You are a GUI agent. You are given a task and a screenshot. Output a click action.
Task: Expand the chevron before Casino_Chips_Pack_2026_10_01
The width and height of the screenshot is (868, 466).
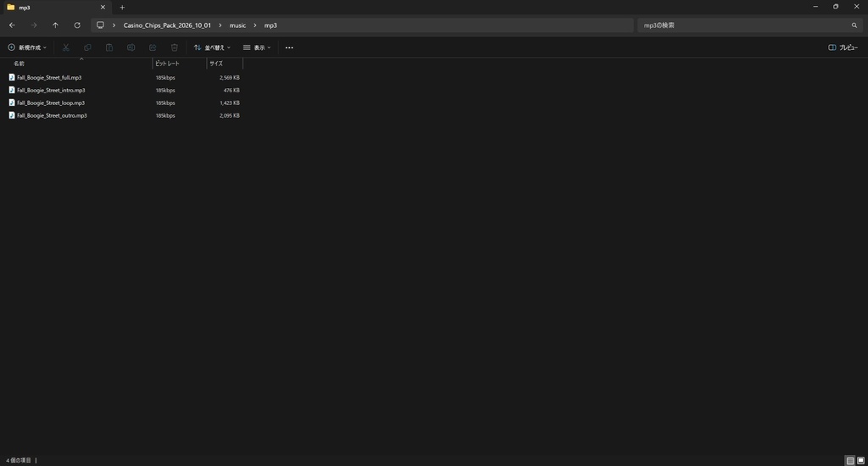tap(114, 25)
